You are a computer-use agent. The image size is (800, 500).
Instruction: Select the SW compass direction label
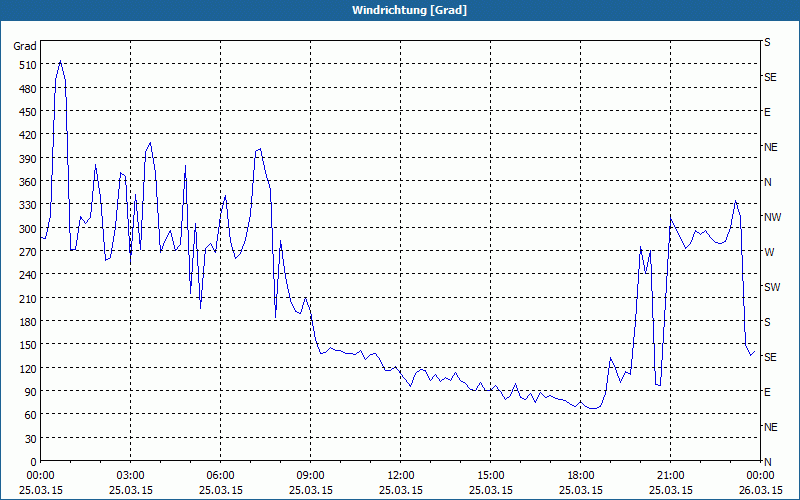[772, 287]
